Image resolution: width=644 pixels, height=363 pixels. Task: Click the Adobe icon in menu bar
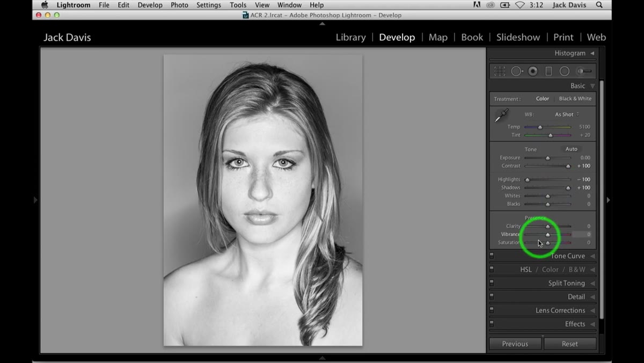pos(477,5)
